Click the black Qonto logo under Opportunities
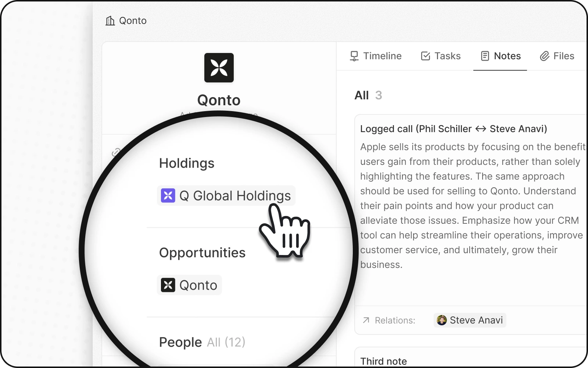Screen dimensions: 588x368 point(168,285)
